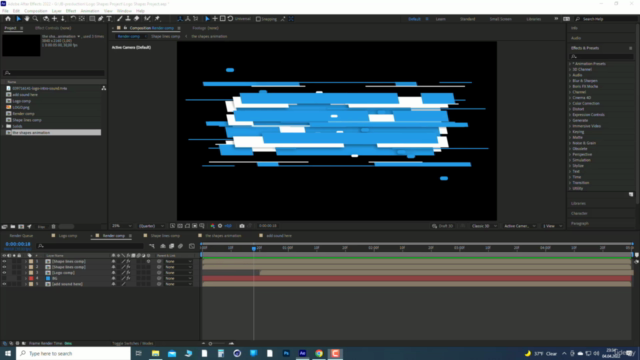
Task: Select the Puppet Pin tool
Action: click(x=157, y=19)
